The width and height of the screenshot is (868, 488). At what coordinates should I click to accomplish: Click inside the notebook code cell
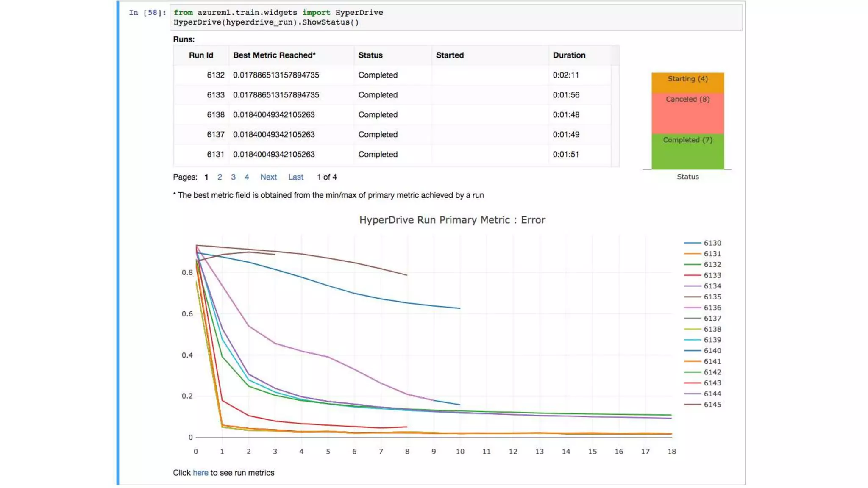[456, 17]
